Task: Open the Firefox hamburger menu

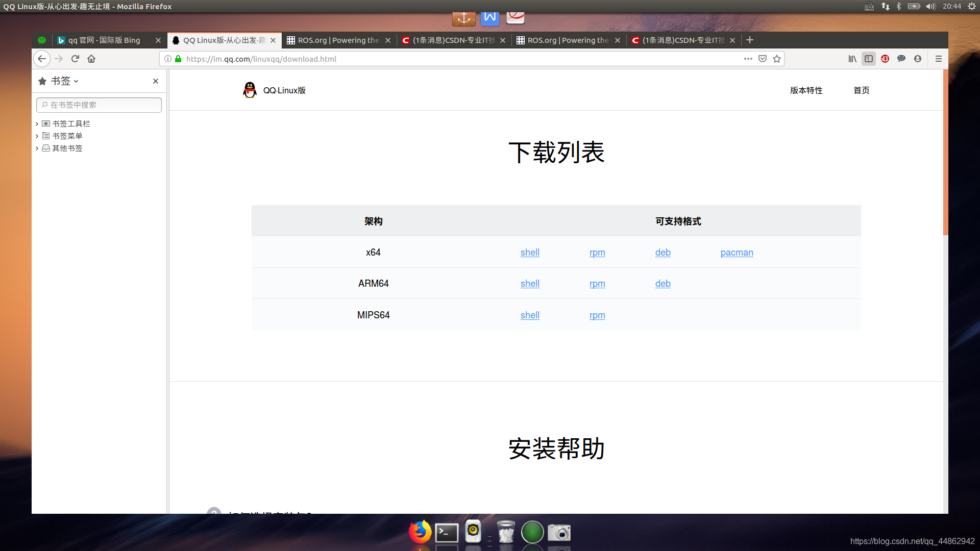Action: click(x=938, y=59)
